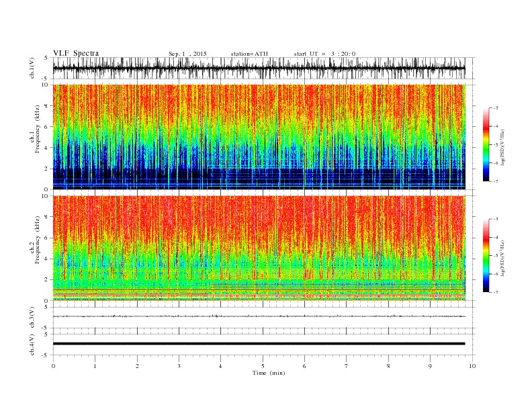Click the "1" minute tick label

95,366
